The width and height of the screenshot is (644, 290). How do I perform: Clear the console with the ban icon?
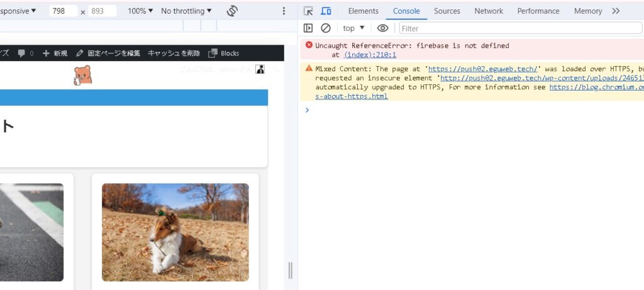pos(326,28)
